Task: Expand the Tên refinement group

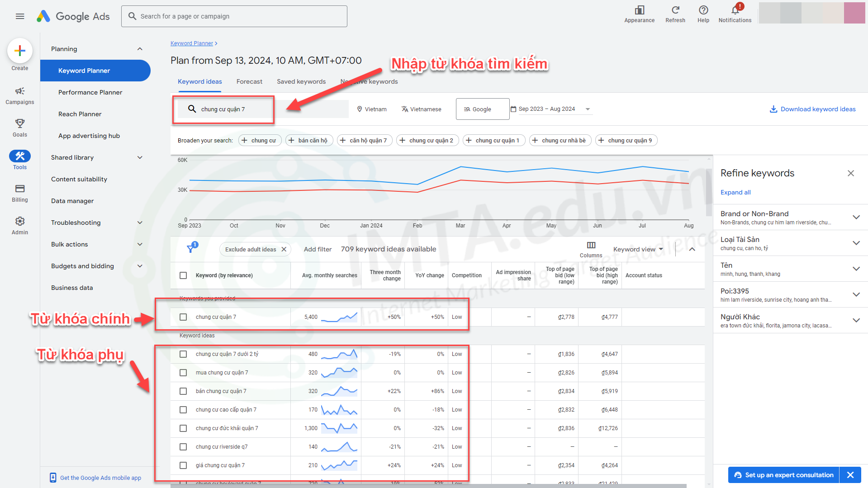Action: click(856, 269)
